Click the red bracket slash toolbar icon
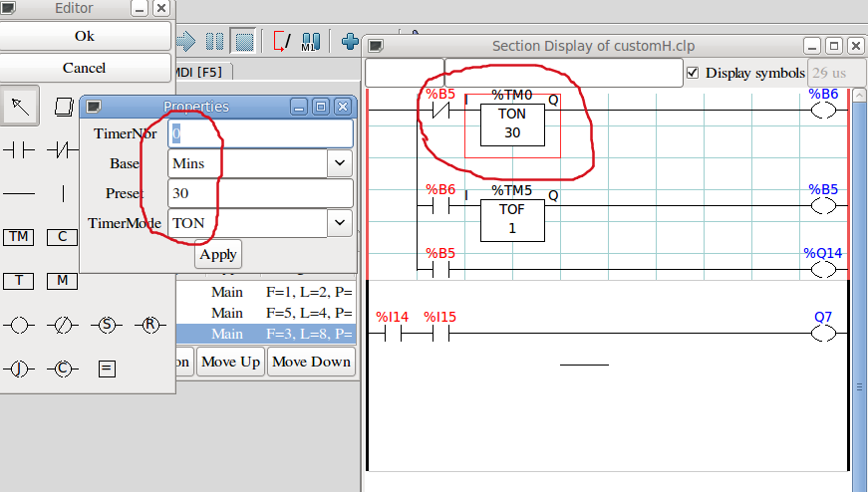Screen dimensions: 868x492 click(282, 42)
